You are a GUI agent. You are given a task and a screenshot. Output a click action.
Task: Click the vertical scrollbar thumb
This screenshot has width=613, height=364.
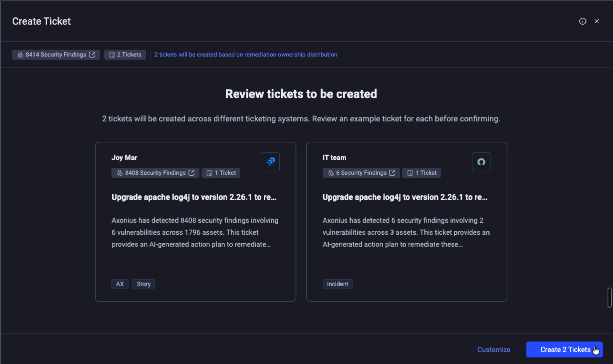pos(609,298)
